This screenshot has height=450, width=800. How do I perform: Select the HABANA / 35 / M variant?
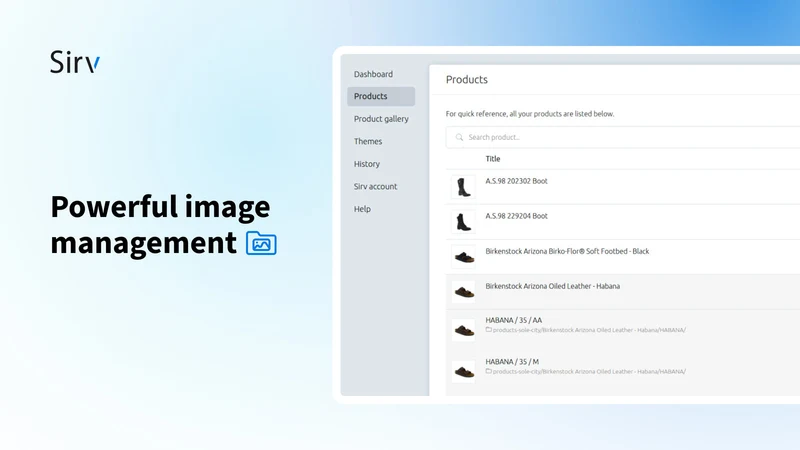(x=512, y=362)
